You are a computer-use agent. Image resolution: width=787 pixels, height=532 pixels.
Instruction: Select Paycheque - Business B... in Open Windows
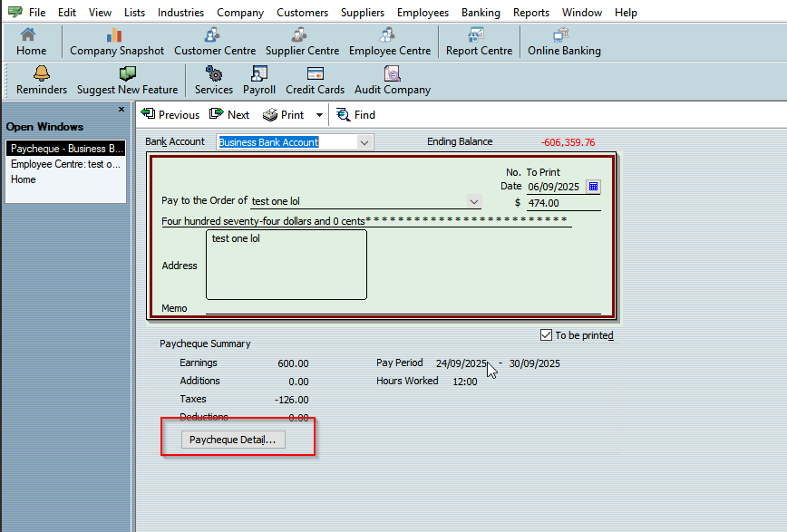(x=66, y=149)
